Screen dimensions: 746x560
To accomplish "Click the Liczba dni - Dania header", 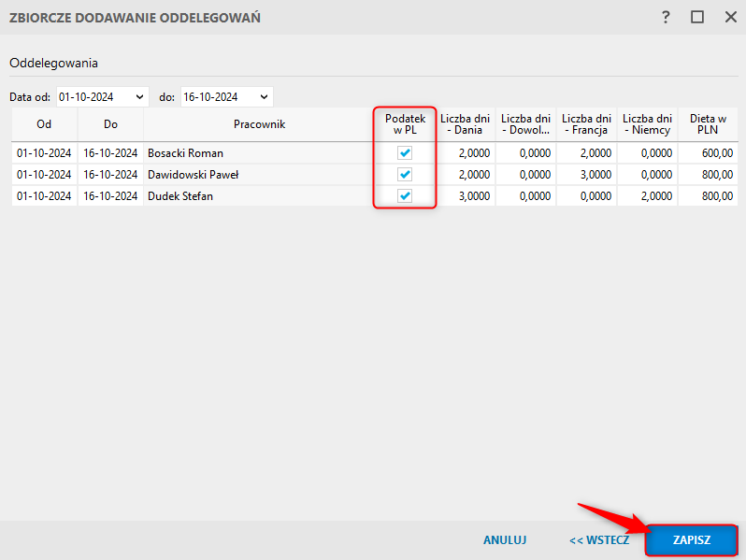I will (465, 124).
